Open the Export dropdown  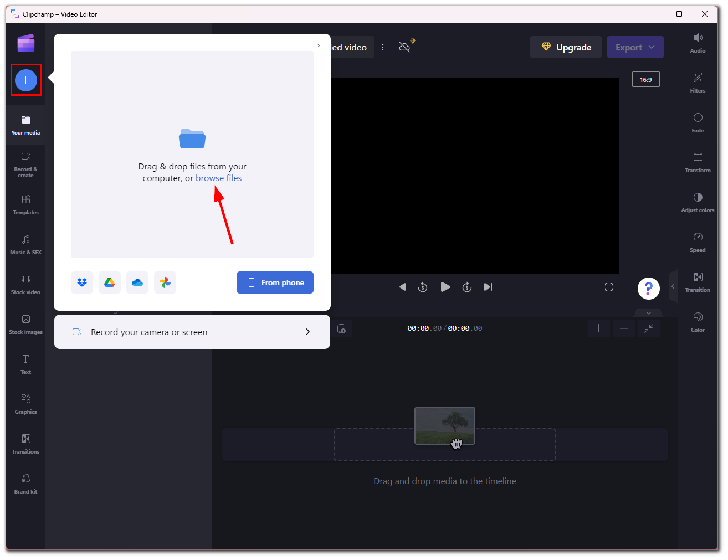635,47
